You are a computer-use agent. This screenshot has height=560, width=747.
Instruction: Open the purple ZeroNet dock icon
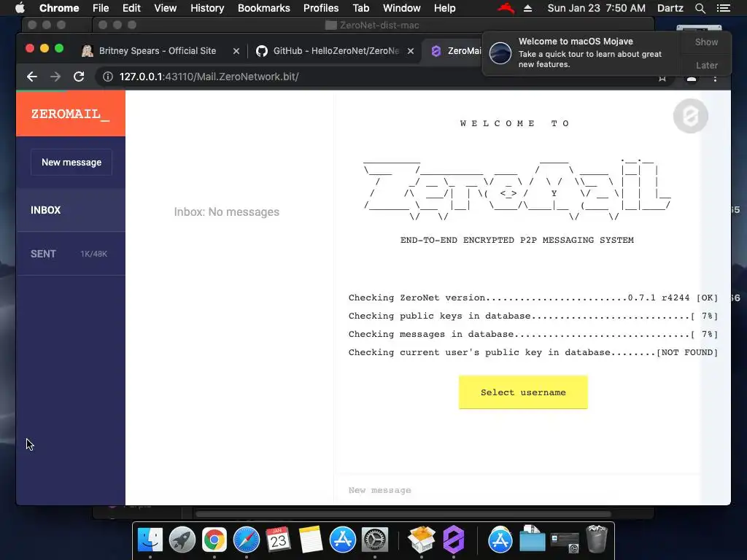pos(454,540)
